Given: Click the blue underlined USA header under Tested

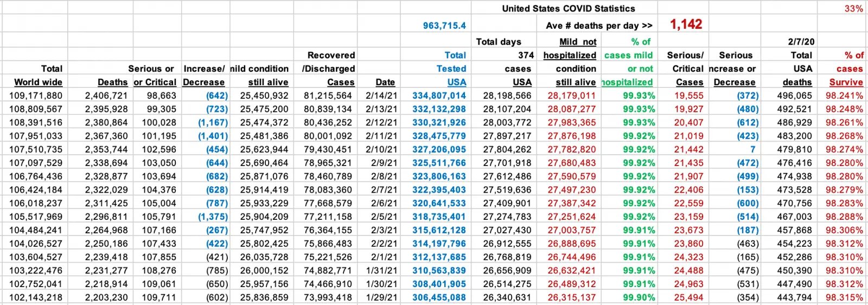Looking at the screenshot, I should pyautogui.click(x=456, y=82).
